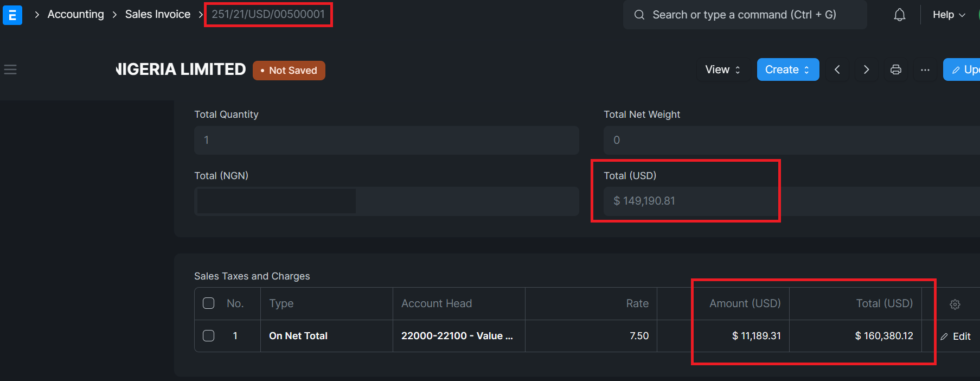The width and height of the screenshot is (980, 381).
Task: Open the notifications bell
Action: tap(899, 15)
